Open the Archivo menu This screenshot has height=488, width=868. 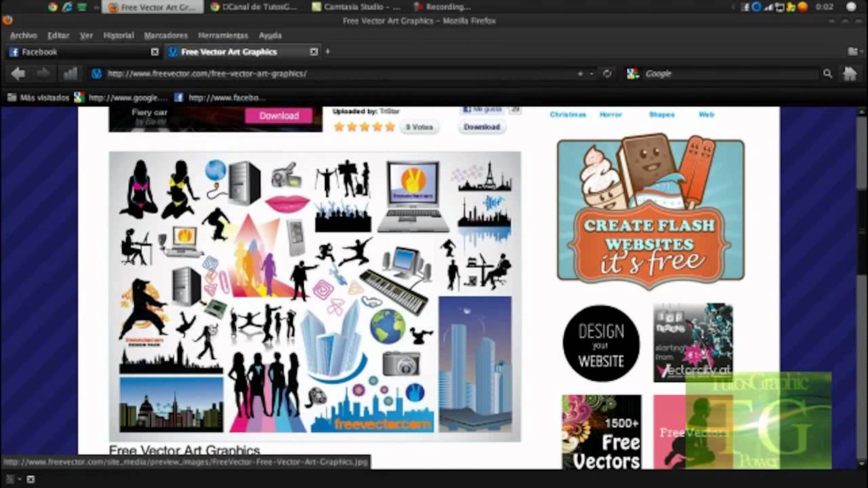(x=23, y=35)
